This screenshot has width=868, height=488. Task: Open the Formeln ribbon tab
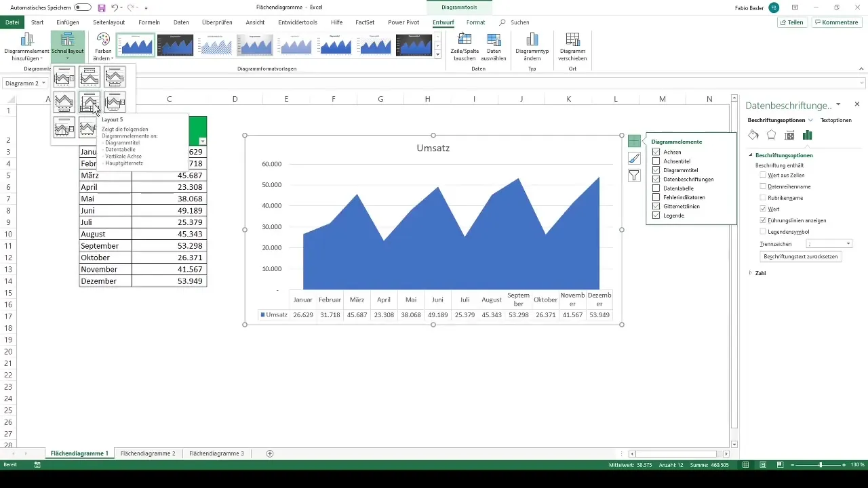(x=149, y=22)
